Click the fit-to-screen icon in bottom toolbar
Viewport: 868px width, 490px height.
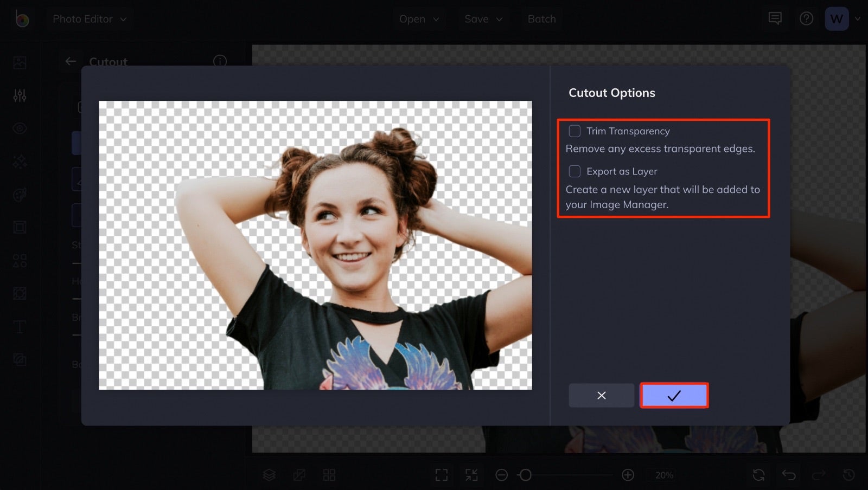point(442,475)
